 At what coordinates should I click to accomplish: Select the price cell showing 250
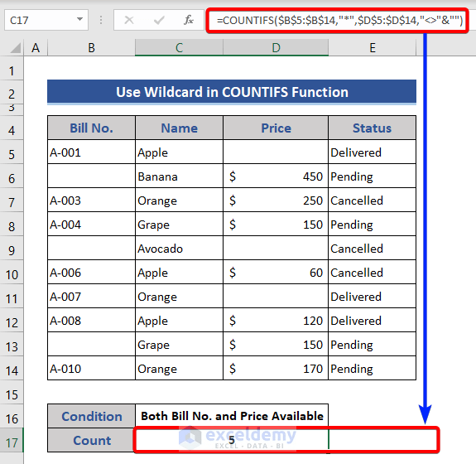pyautogui.click(x=276, y=200)
